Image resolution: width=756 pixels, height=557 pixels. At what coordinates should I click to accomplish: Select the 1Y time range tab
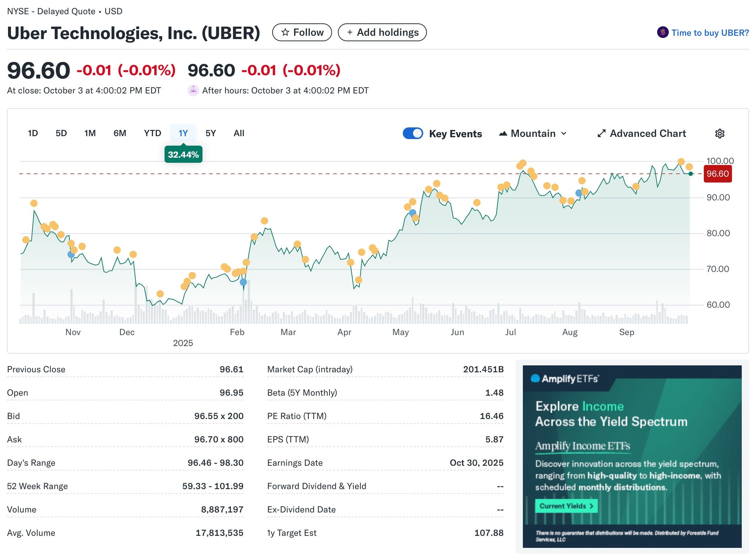click(183, 133)
